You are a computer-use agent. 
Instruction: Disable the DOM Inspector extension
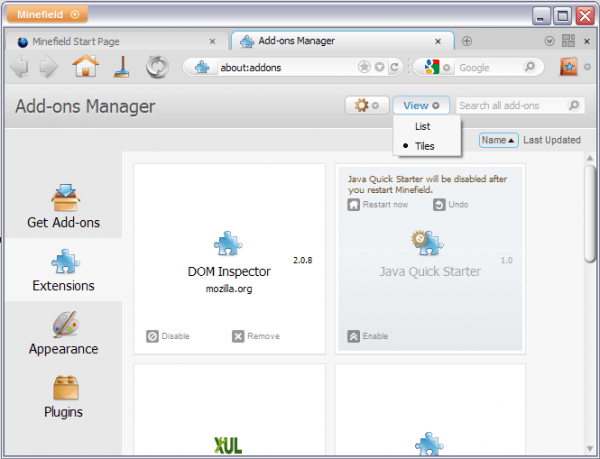pyautogui.click(x=168, y=336)
